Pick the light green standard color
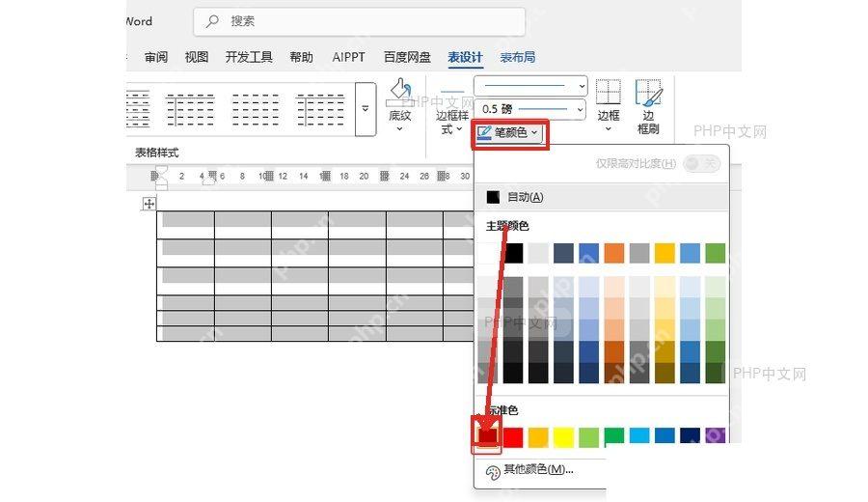Image resolution: width=868 pixels, height=502 pixels. point(588,437)
